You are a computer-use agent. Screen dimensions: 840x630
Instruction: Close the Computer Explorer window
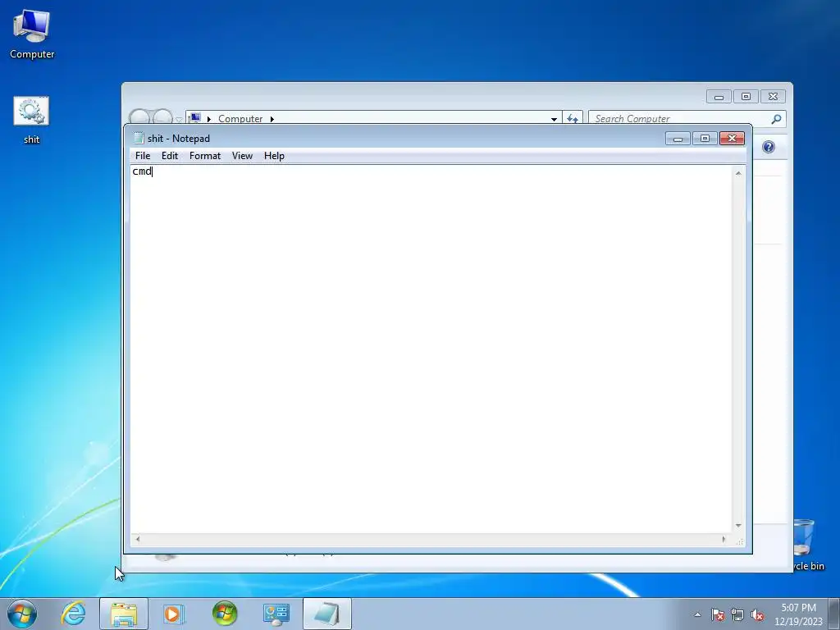(x=773, y=97)
